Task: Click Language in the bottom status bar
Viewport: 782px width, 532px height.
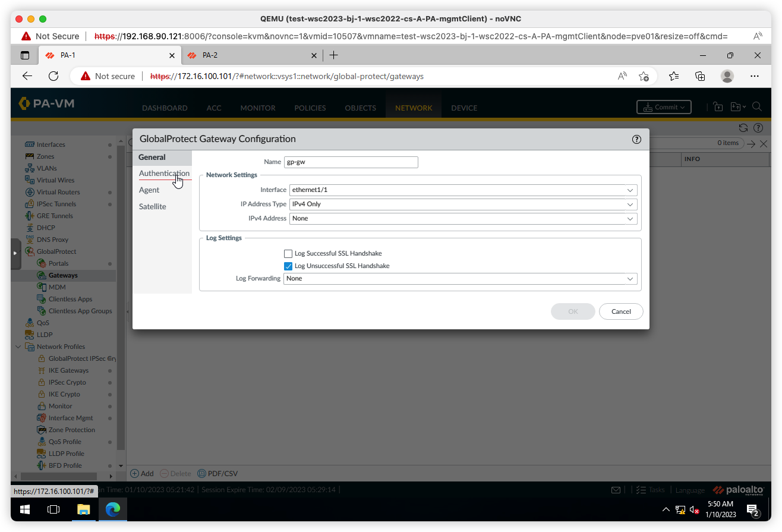Action: tap(690, 490)
